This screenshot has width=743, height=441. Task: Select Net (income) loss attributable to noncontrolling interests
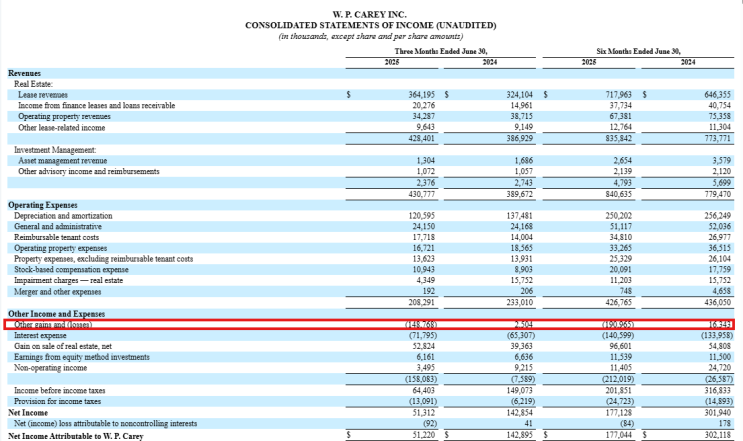[105, 423]
